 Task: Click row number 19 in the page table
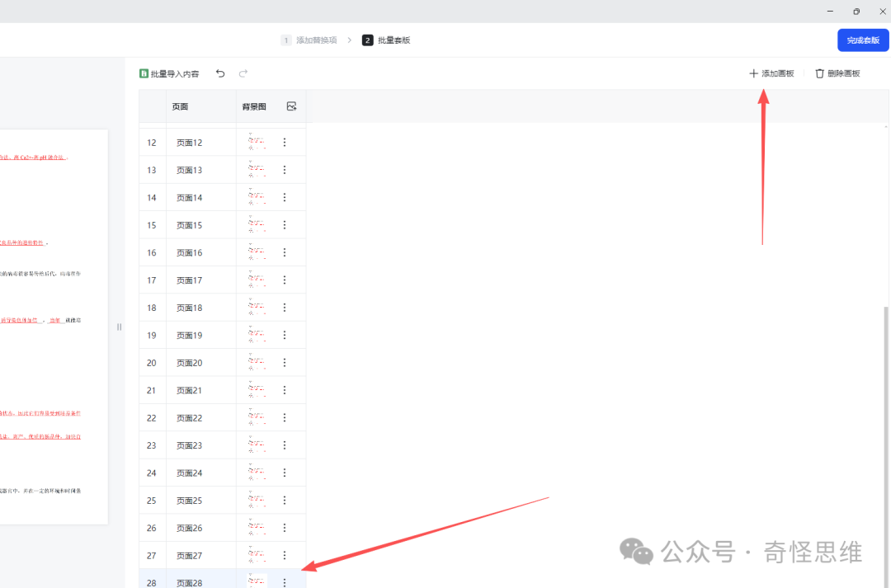152,336
